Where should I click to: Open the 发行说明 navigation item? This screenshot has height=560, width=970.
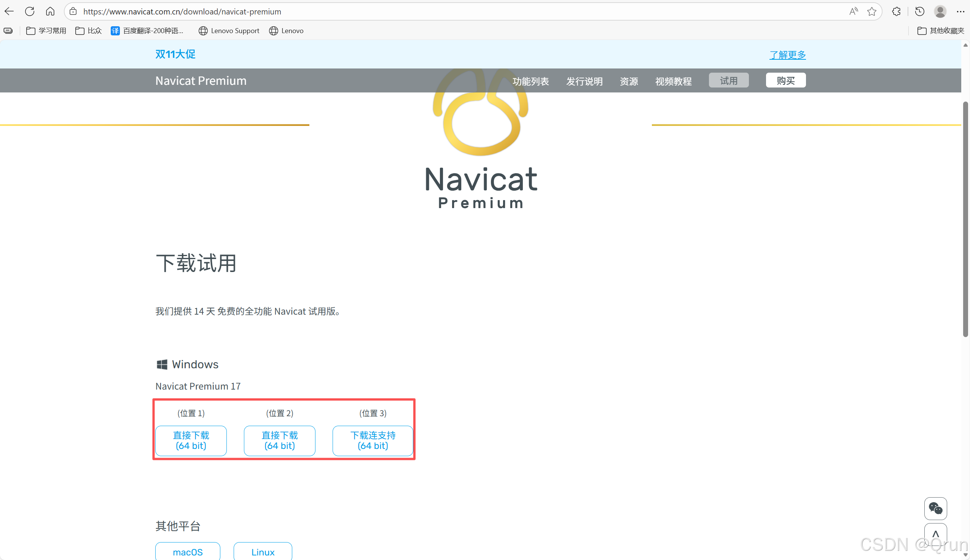(x=584, y=81)
